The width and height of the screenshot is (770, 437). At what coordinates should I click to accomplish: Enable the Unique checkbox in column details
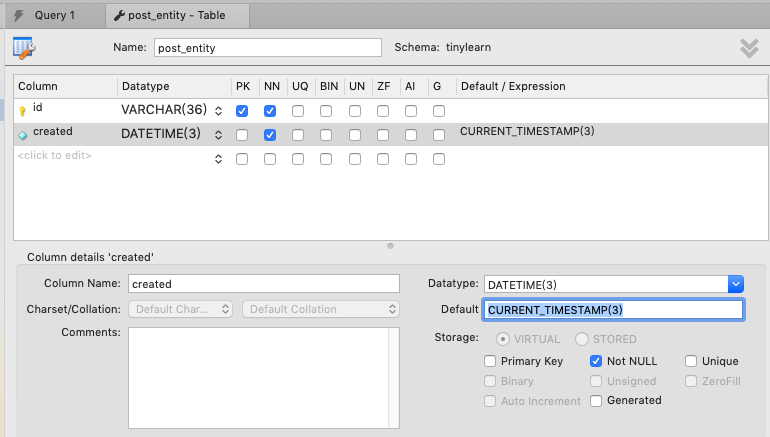[692, 361]
